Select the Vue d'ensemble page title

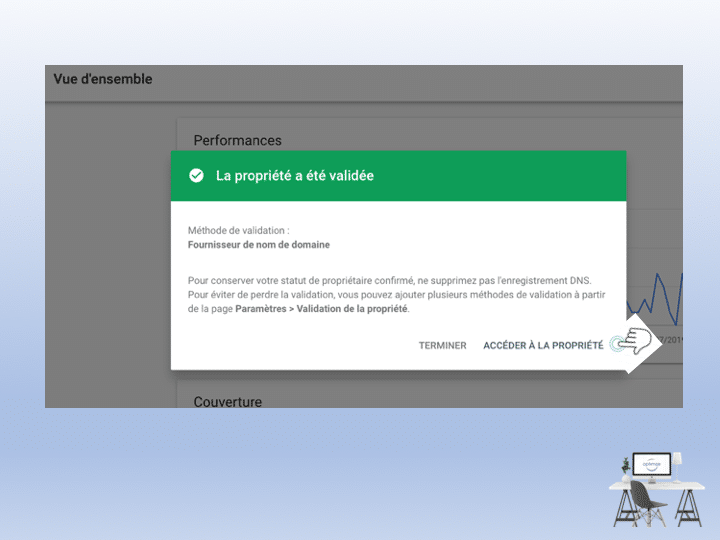(103, 79)
